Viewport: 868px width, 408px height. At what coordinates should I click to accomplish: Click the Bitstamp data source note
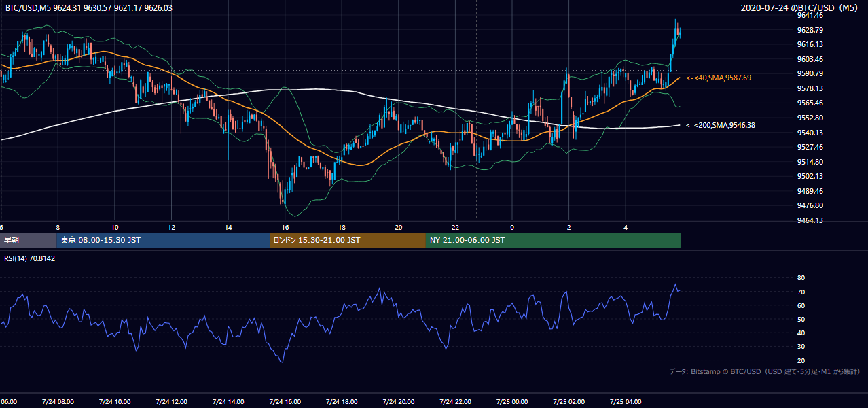765,372
